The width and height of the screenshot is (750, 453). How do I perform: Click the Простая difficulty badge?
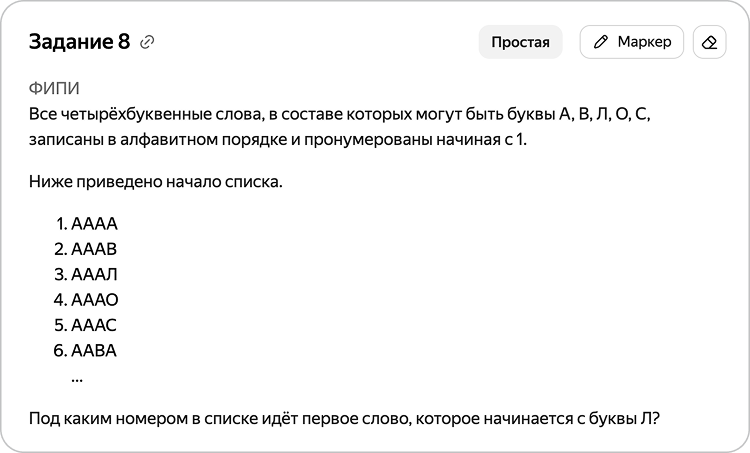(520, 42)
